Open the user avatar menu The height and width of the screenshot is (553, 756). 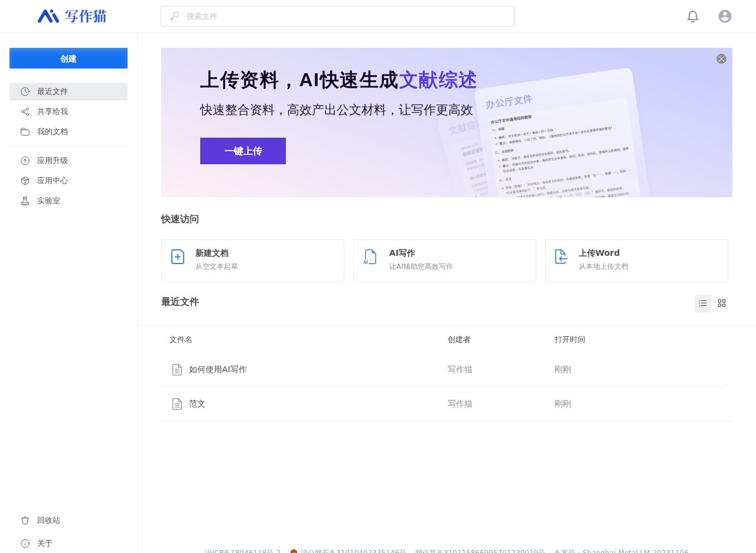coord(725,16)
